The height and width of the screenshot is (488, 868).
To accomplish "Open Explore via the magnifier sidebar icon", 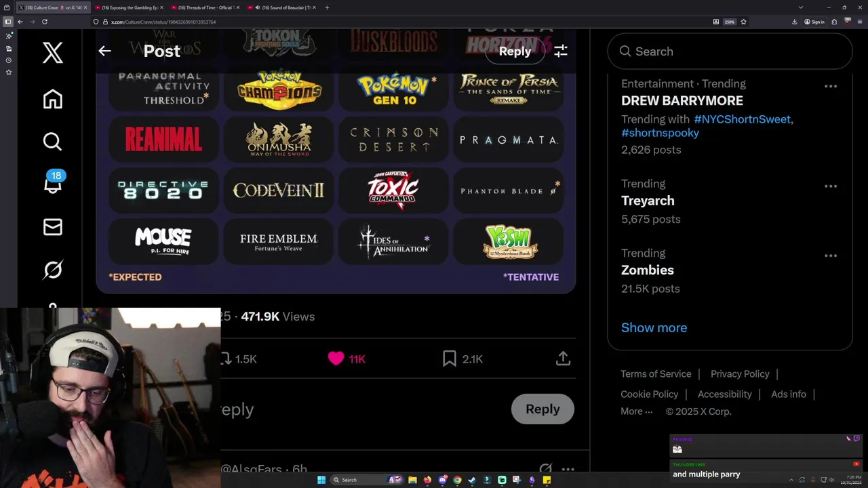I will click(53, 141).
